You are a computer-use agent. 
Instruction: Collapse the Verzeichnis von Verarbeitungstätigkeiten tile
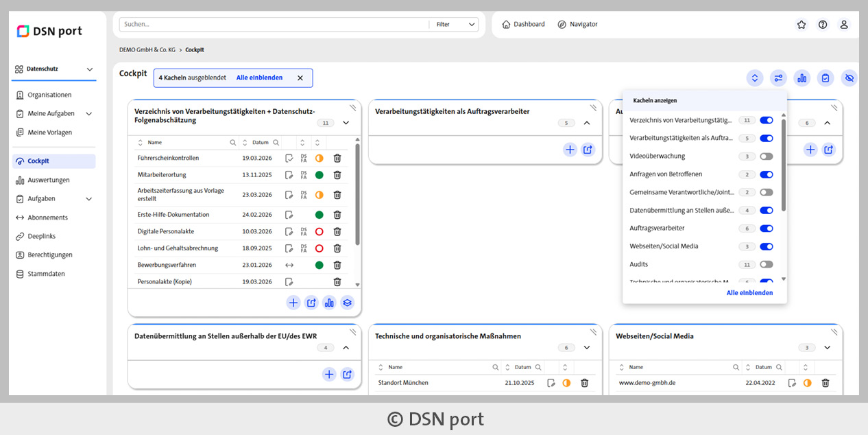point(346,123)
